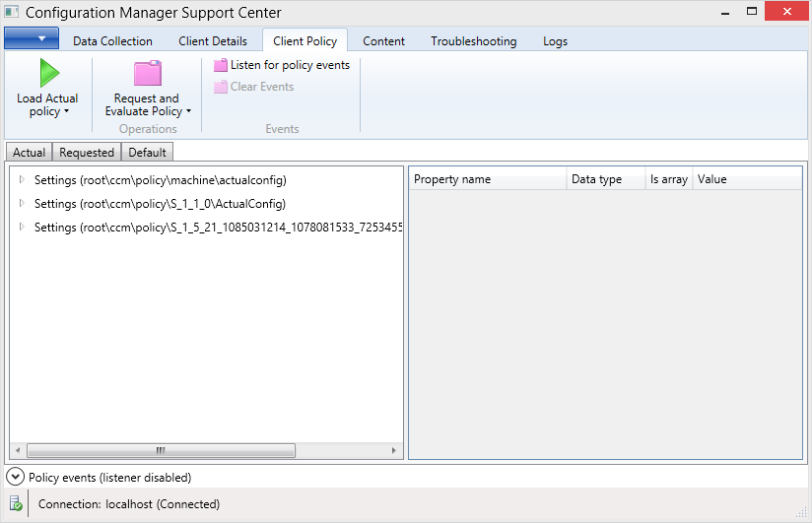This screenshot has height=523, width=812.
Task: Select the Actual policy sub-tab
Action: pyautogui.click(x=29, y=153)
